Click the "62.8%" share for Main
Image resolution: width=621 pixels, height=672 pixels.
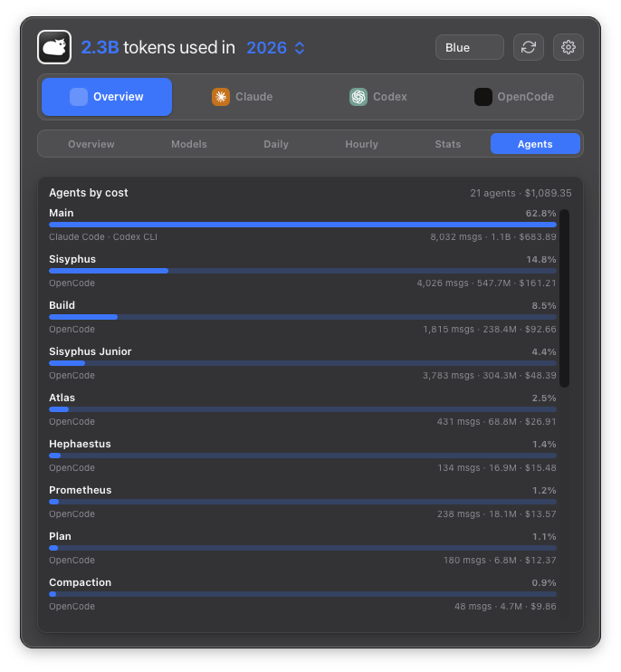(x=541, y=214)
